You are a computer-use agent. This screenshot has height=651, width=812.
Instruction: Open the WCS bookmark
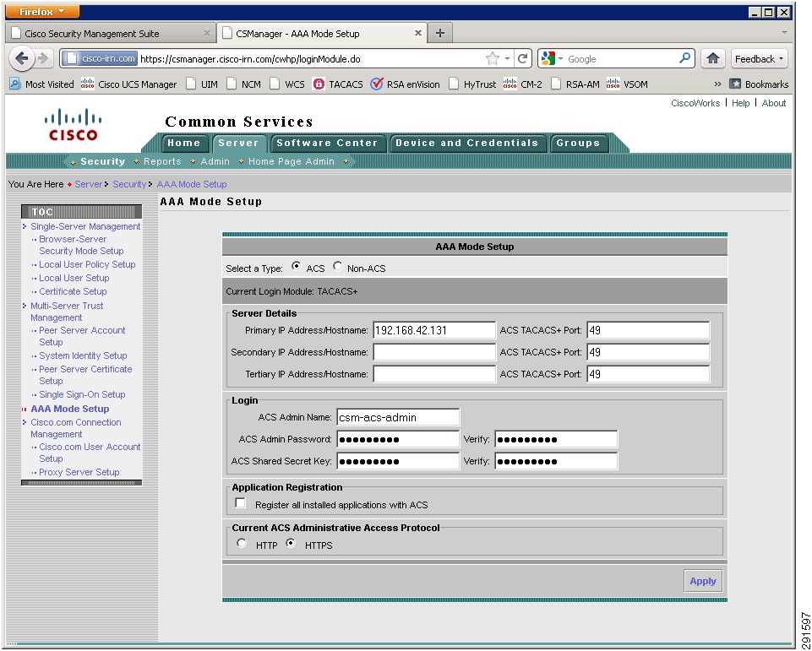coord(287,84)
